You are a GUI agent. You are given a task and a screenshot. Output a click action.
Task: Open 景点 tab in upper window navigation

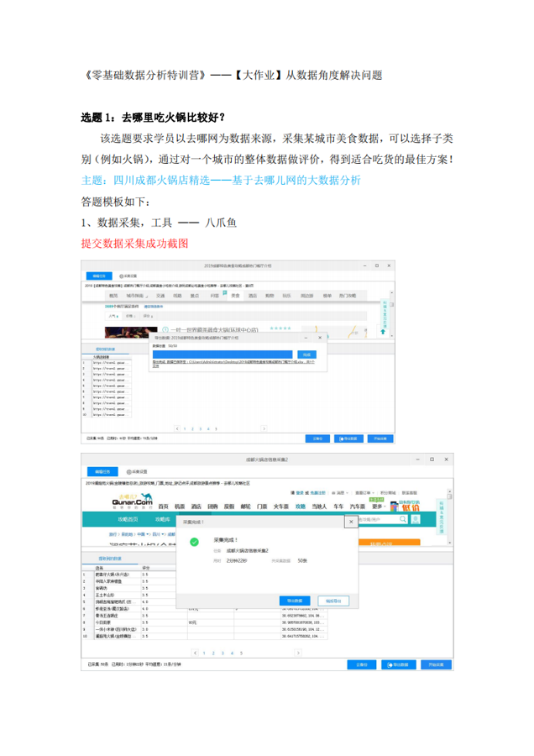[x=194, y=296]
